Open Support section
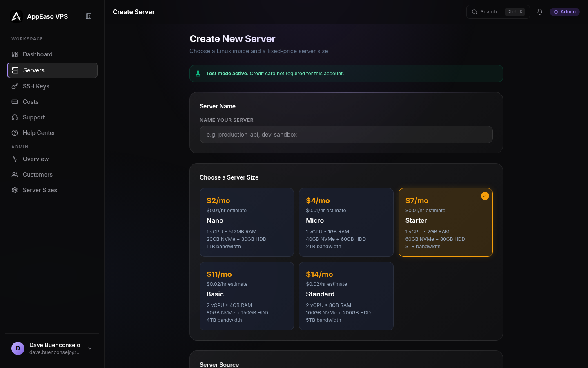Image resolution: width=588 pixels, height=368 pixels. [52, 117]
